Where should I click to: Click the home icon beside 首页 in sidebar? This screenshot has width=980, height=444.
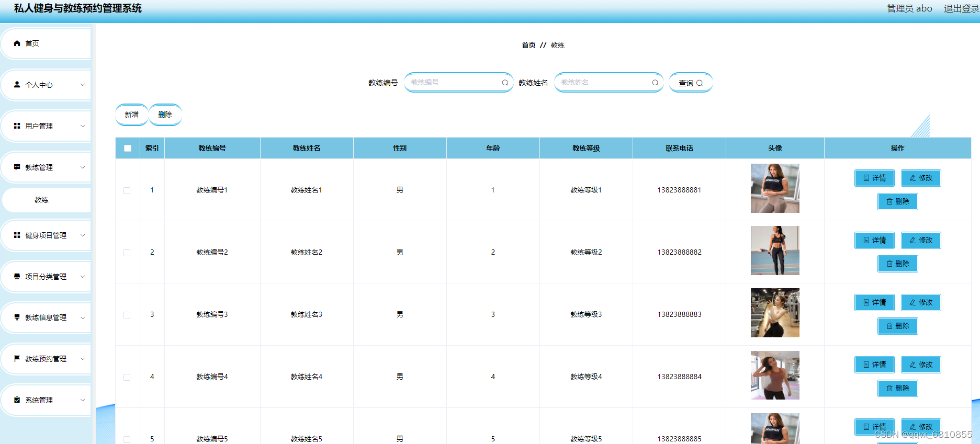tap(17, 43)
